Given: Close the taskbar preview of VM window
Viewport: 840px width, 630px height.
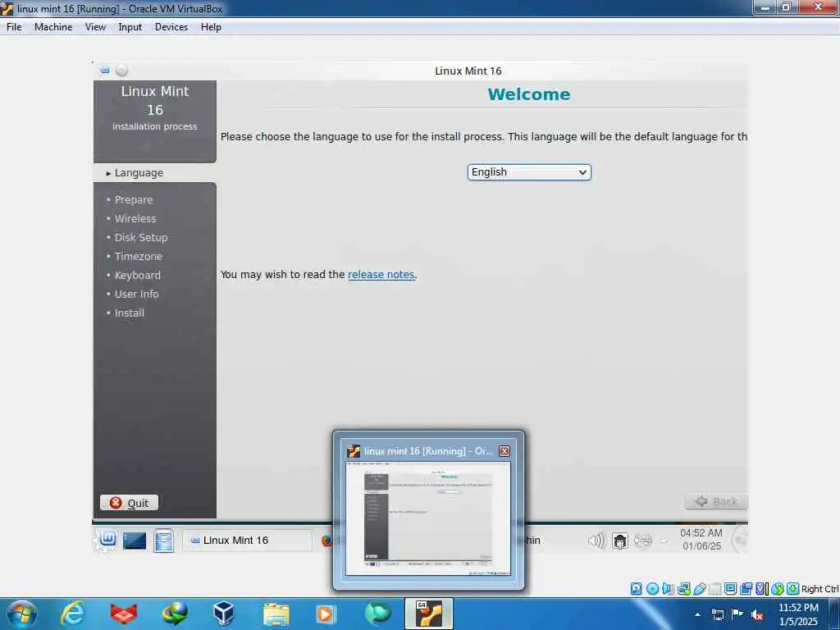Looking at the screenshot, I should pos(504,451).
